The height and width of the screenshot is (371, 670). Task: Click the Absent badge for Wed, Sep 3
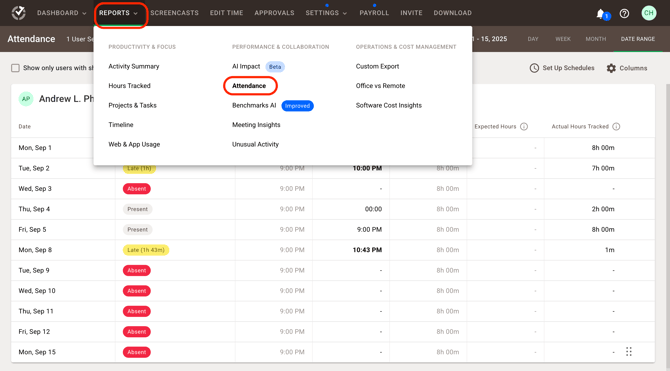pyautogui.click(x=137, y=189)
